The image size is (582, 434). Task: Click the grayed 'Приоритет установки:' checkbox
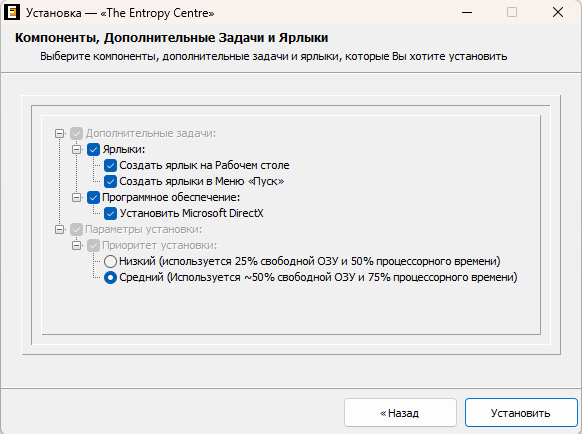93,245
